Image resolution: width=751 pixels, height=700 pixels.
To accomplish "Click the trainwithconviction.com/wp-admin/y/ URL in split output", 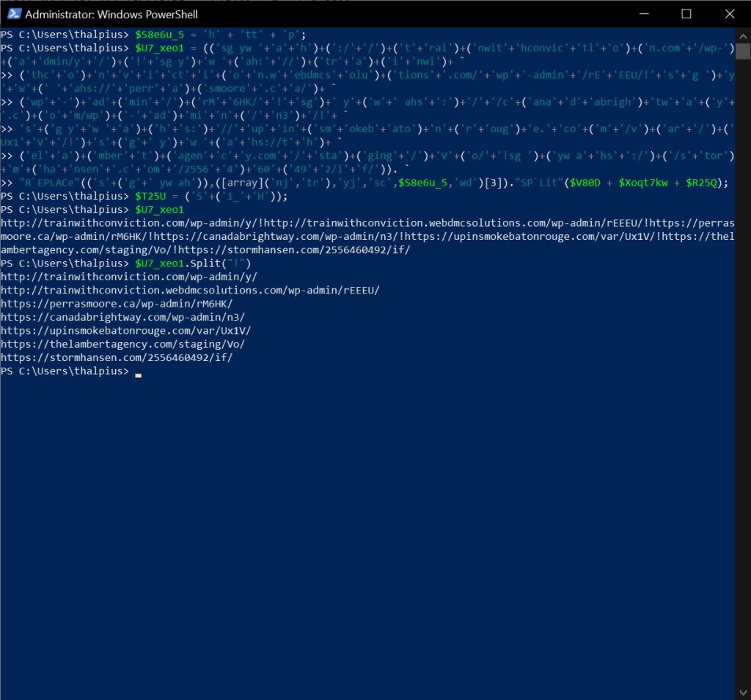I will coord(129,277).
